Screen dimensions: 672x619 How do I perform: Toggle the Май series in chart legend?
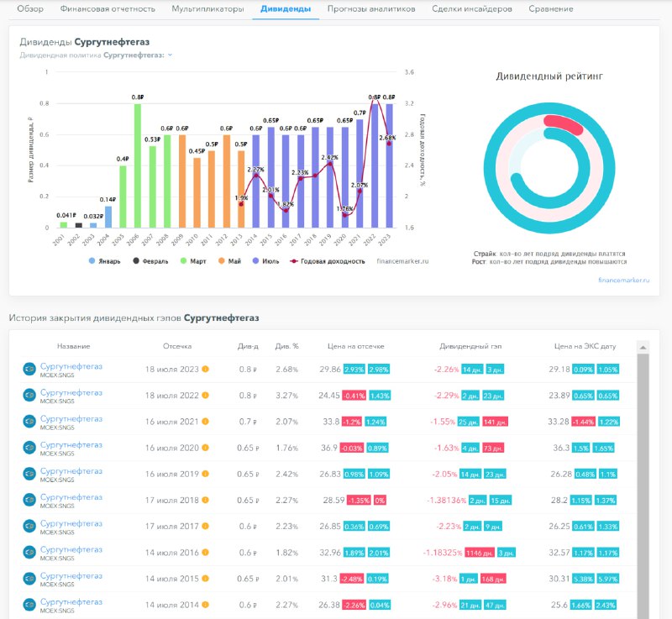(229, 261)
